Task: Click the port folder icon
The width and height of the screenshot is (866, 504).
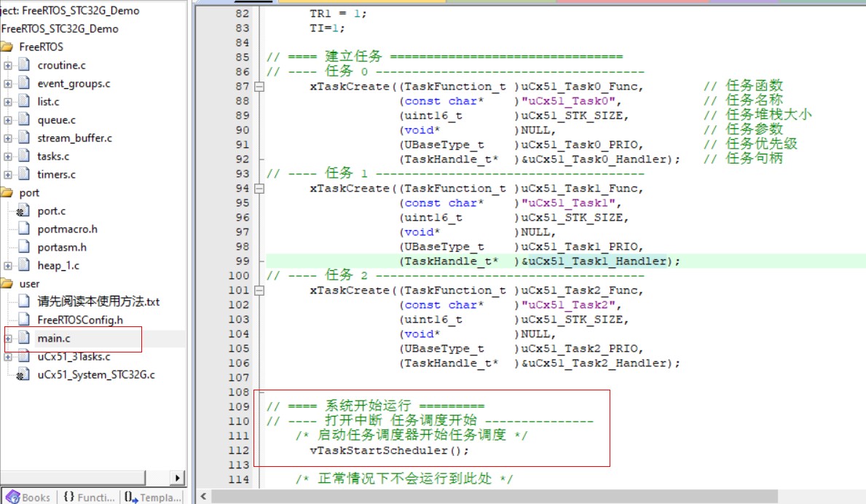Action: (7, 193)
